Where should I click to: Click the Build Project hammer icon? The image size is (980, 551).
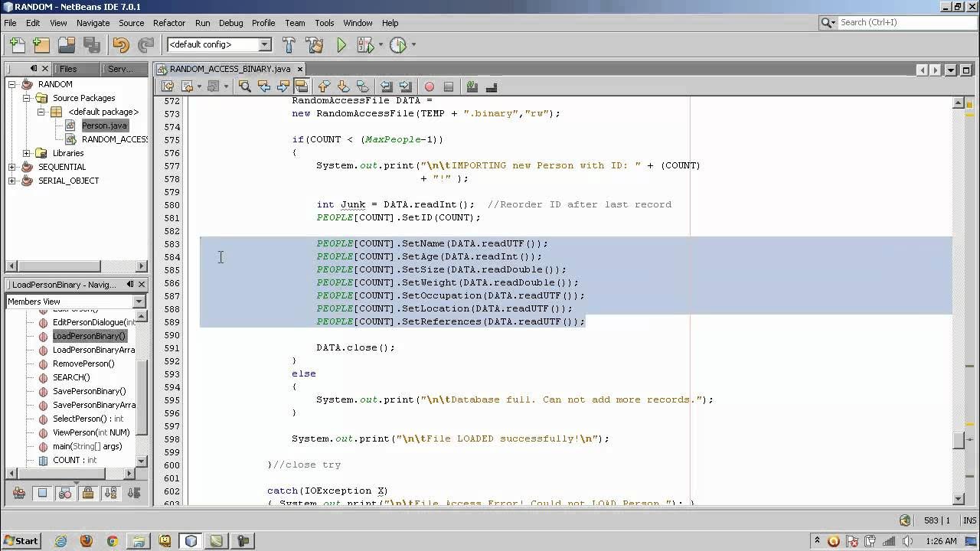[x=289, y=45]
